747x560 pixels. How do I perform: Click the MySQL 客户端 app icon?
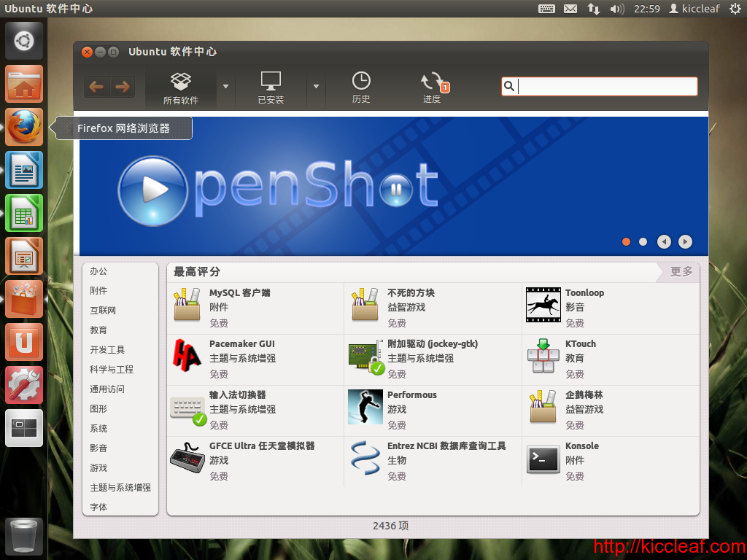click(187, 305)
